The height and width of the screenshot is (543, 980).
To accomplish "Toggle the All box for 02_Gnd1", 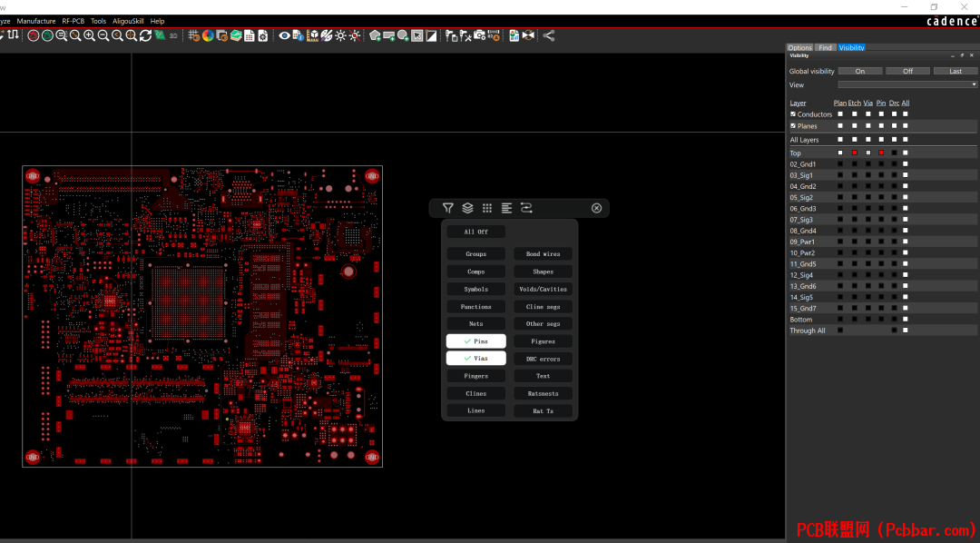I will [x=906, y=164].
